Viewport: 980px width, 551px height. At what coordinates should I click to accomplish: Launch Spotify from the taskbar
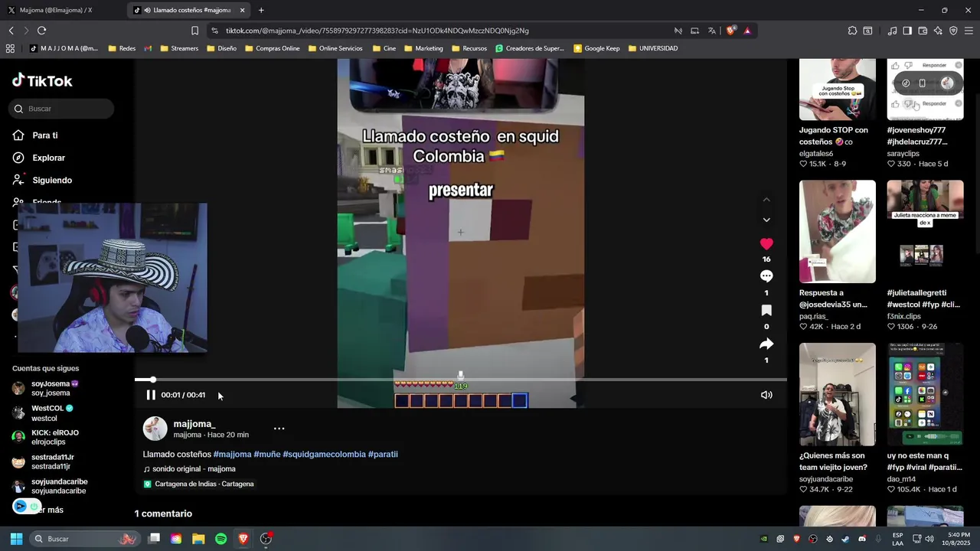[x=220, y=539]
